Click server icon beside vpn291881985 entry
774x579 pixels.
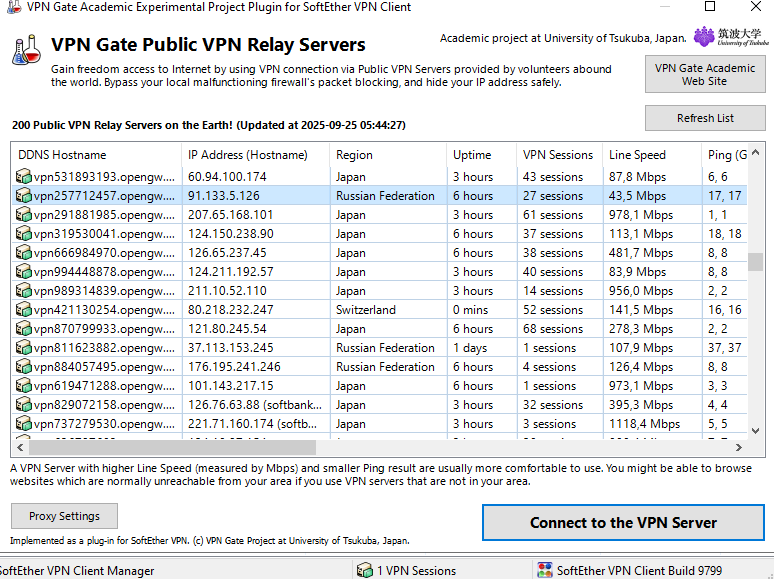pyautogui.click(x=24, y=215)
